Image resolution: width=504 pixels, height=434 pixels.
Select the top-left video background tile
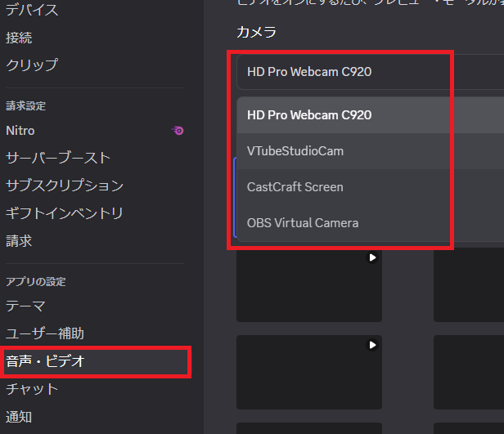coord(309,284)
